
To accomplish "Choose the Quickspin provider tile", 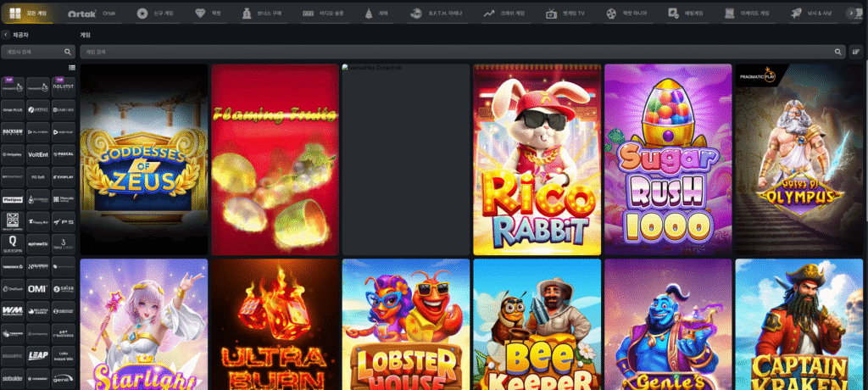I will point(14,242).
